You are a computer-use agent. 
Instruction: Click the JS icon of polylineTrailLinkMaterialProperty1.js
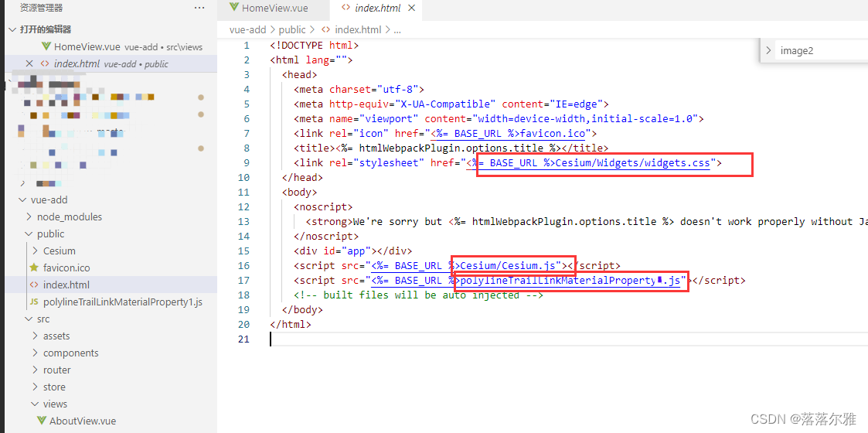[34, 302]
